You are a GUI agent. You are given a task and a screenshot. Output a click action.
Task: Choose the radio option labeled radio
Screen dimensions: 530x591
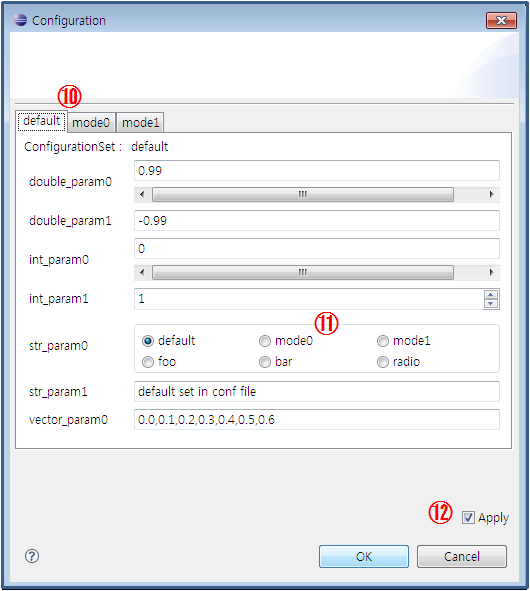(383, 362)
